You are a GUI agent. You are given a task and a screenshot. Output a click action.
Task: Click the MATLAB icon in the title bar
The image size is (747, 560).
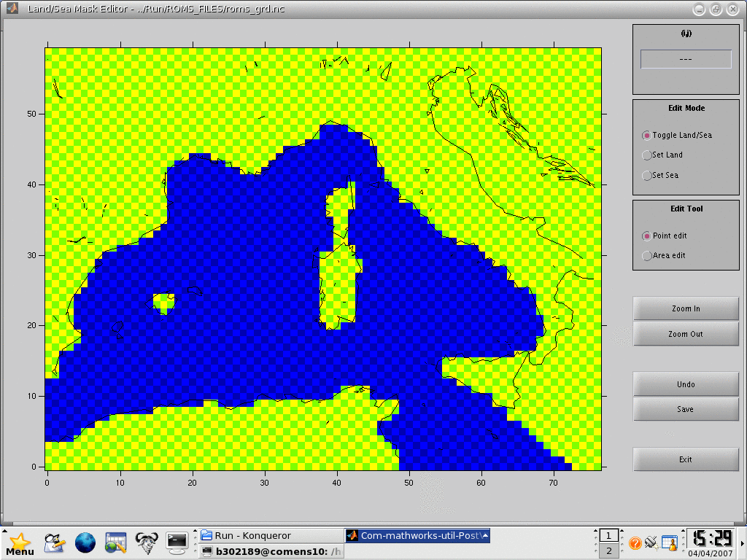pyautogui.click(x=12, y=9)
